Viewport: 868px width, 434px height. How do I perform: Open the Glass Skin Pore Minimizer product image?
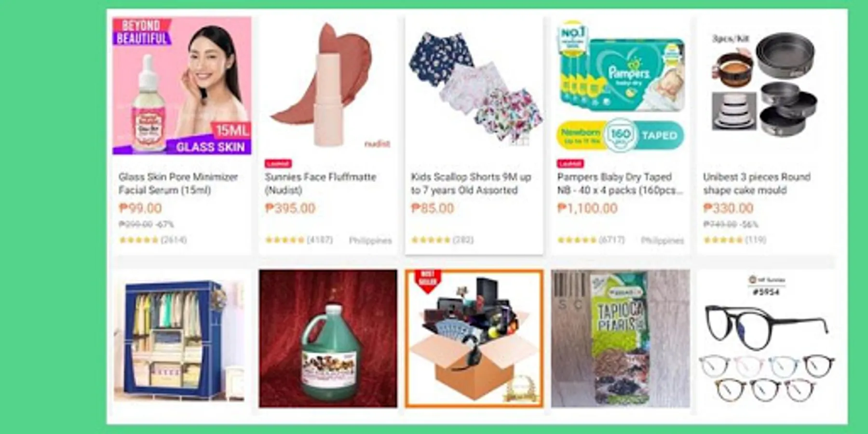click(x=182, y=86)
